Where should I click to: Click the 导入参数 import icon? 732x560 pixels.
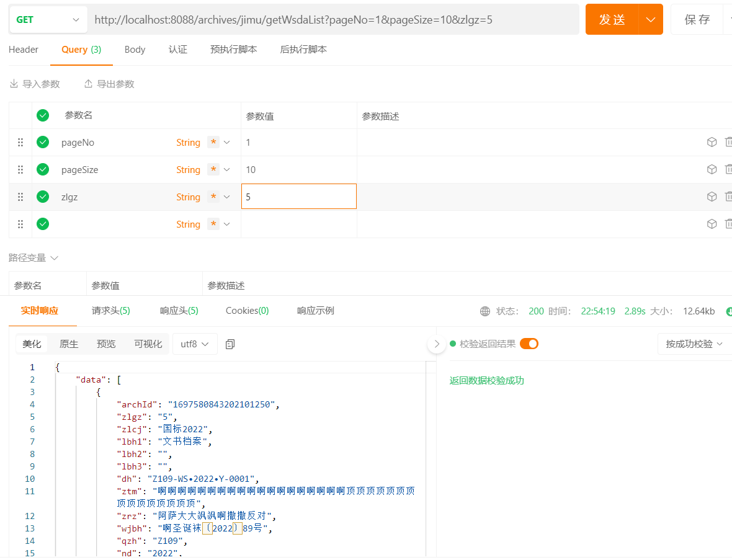[x=14, y=84]
